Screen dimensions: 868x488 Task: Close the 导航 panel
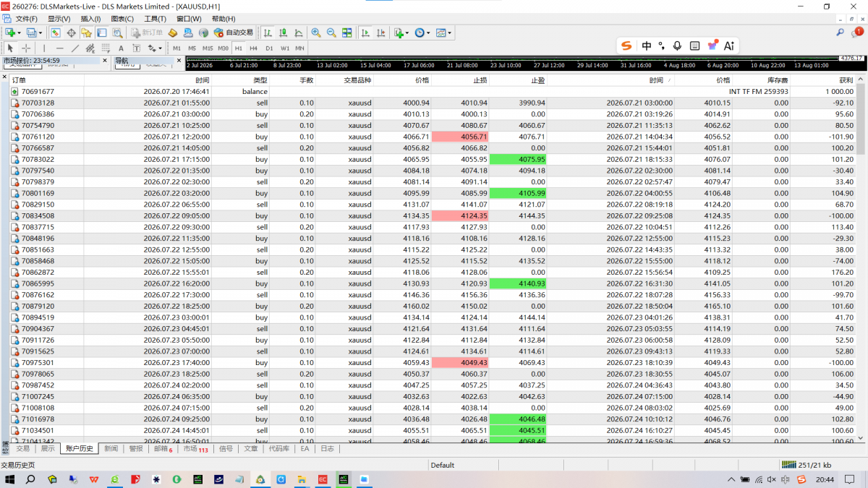[x=178, y=61]
